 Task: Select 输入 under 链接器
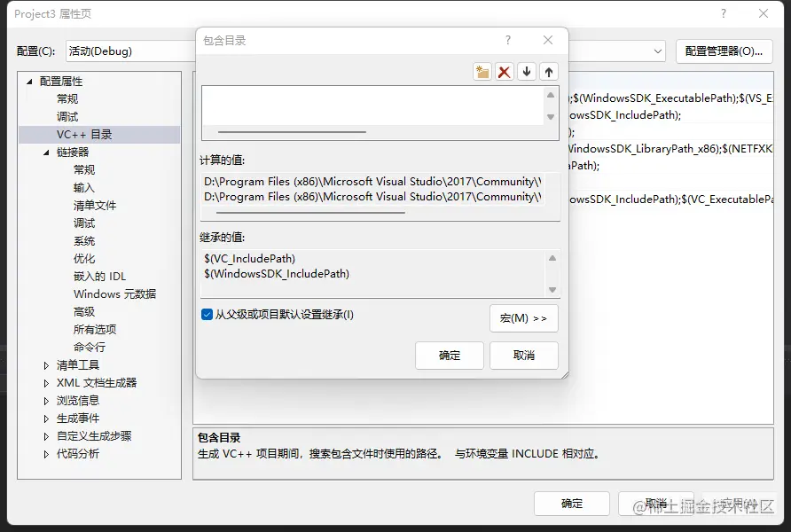tap(84, 188)
